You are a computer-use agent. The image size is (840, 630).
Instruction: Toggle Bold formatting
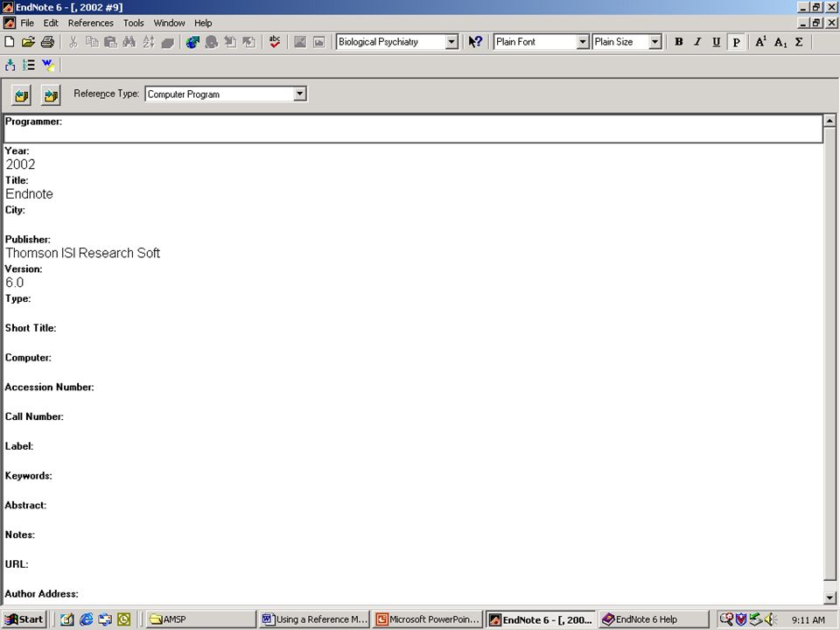click(679, 42)
